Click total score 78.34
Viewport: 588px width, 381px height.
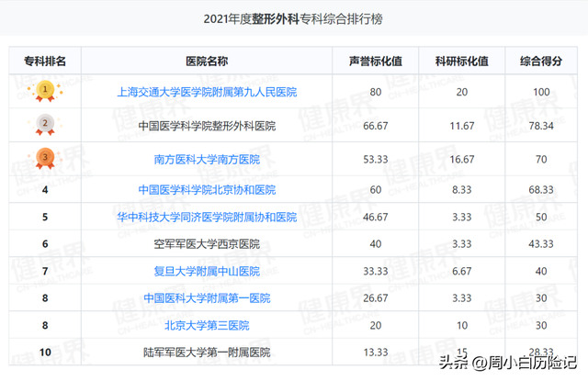point(541,126)
